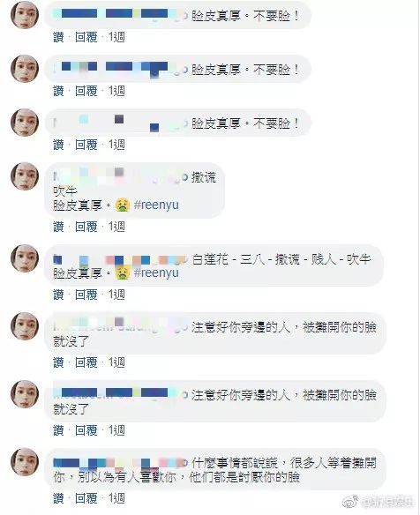Image resolution: width=420 pixels, height=515 pixels.
Task: Open the 1週 timestamp of first comment
Action: (x=116, y=37)
